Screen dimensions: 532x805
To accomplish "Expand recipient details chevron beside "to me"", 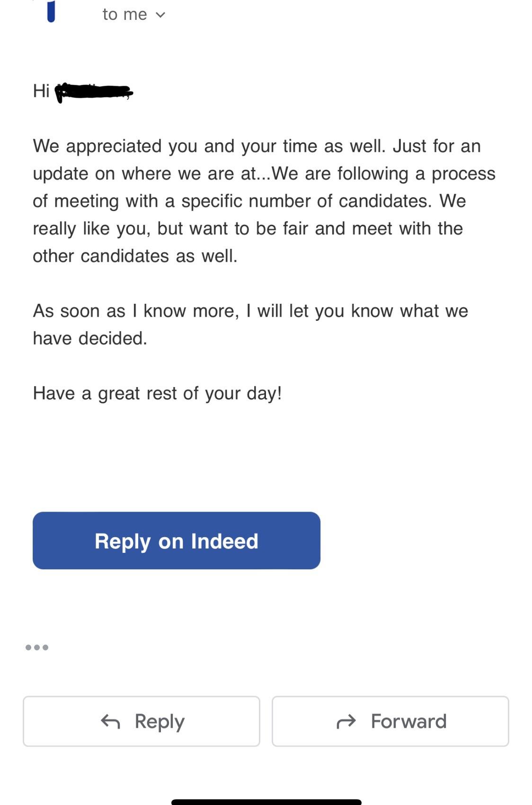I will coord(160,15).
